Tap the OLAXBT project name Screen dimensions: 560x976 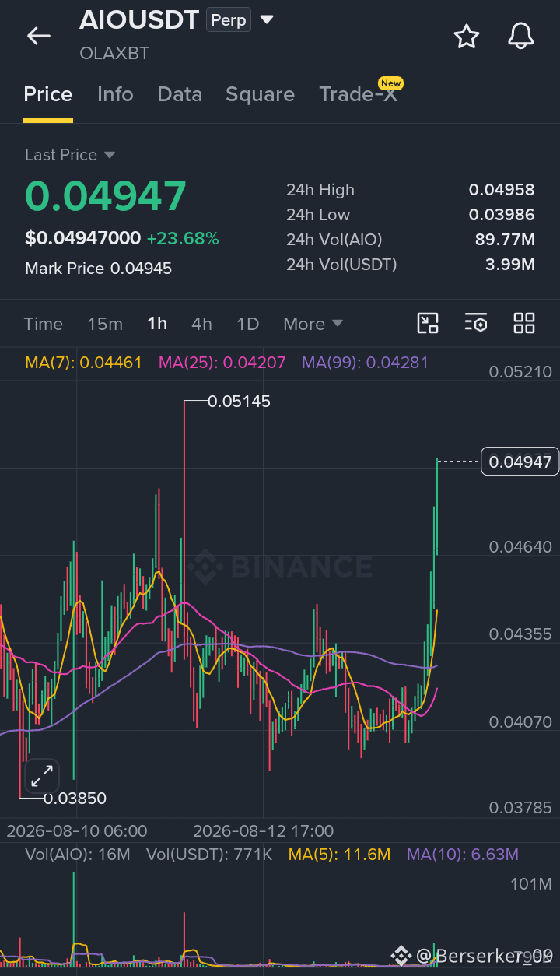(114, 54)
